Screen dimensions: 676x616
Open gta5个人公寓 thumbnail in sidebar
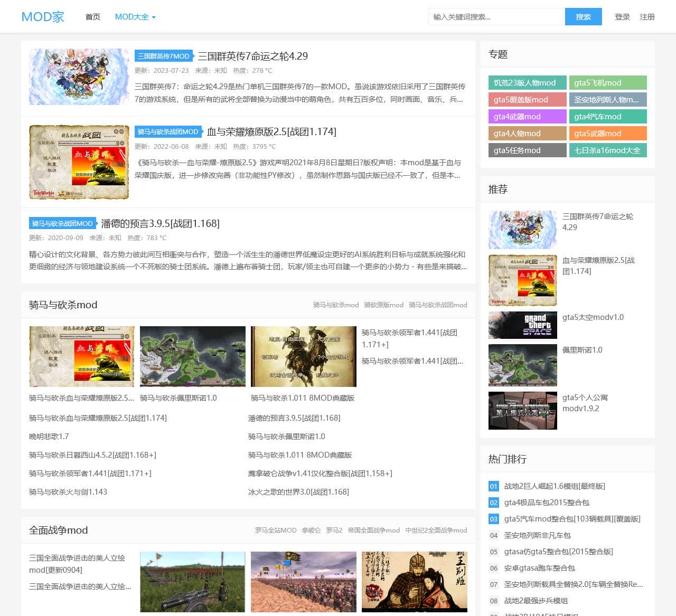point(523,411)
